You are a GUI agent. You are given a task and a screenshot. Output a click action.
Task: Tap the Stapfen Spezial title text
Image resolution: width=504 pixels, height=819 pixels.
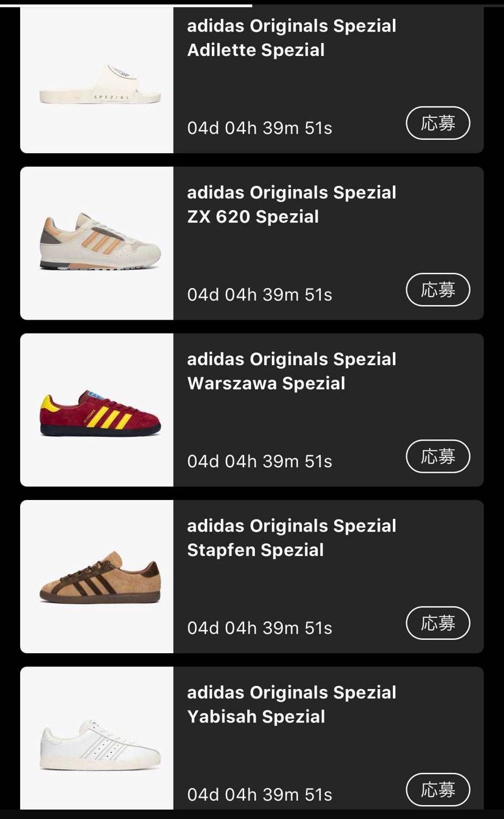pyautogui.click(x=291, y=537)
